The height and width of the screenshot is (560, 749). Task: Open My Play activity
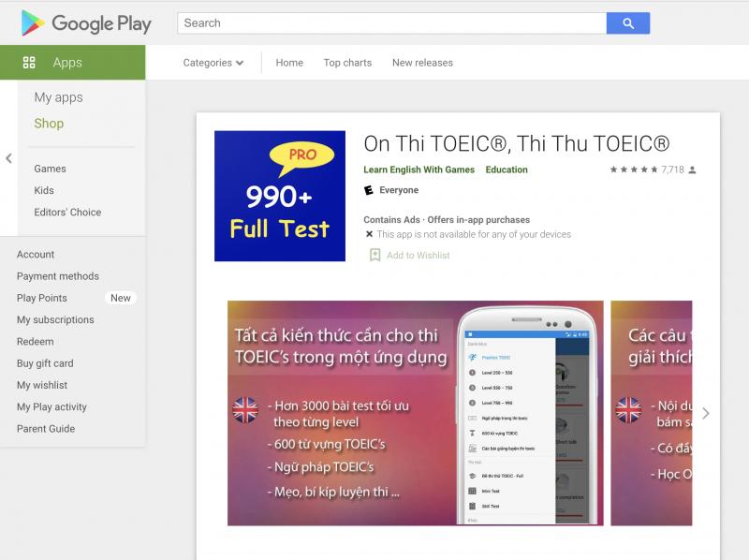(x=52, y=407)
